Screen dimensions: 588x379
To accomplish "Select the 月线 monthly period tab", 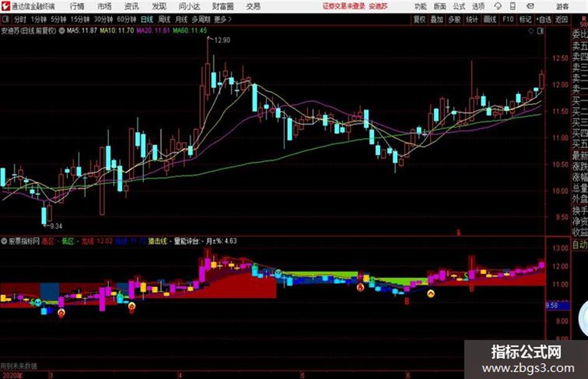I will [182, 19].
